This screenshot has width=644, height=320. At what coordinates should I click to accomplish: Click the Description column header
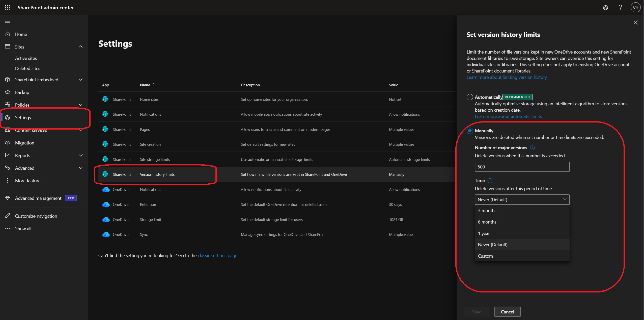250,85
